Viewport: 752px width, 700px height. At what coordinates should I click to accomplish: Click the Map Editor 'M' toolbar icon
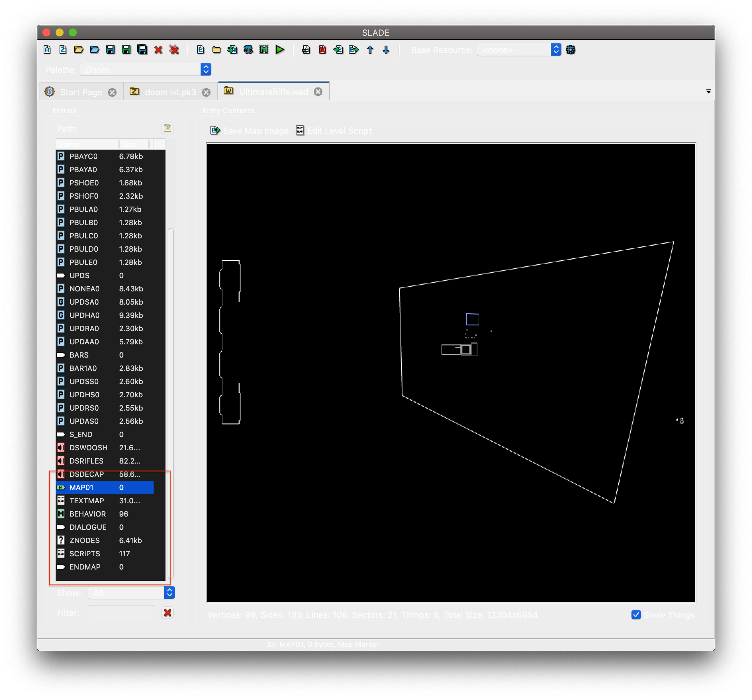[264, 50]
